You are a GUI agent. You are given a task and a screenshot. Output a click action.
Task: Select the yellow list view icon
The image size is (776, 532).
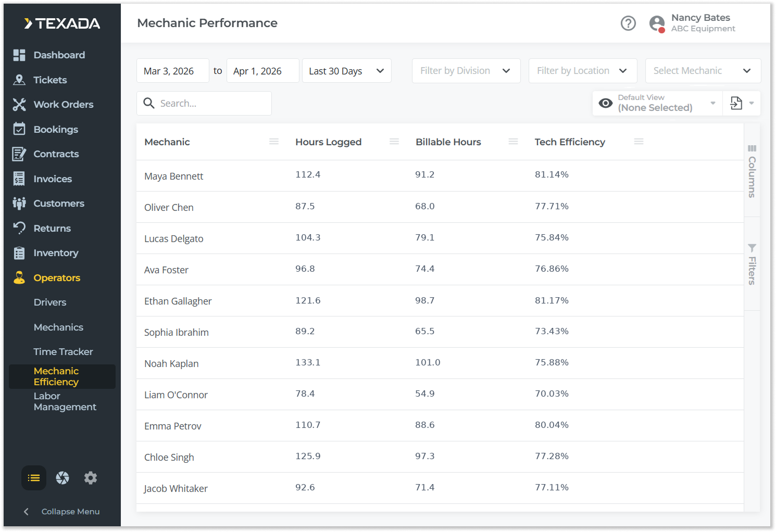pos(34,478)
